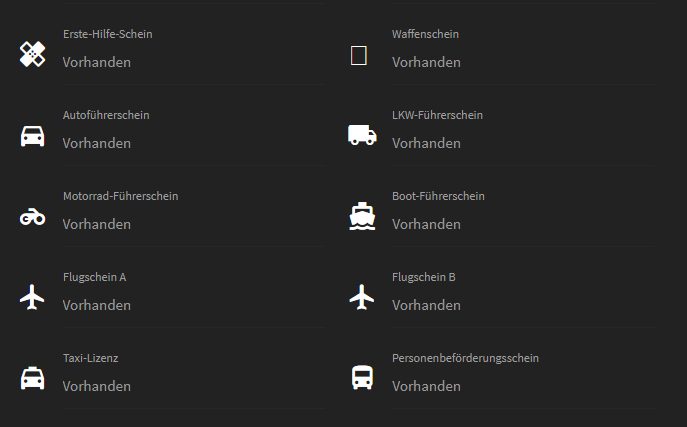
Task: Click the LKW-Führerschein title
Action: [x=437, y=115]
